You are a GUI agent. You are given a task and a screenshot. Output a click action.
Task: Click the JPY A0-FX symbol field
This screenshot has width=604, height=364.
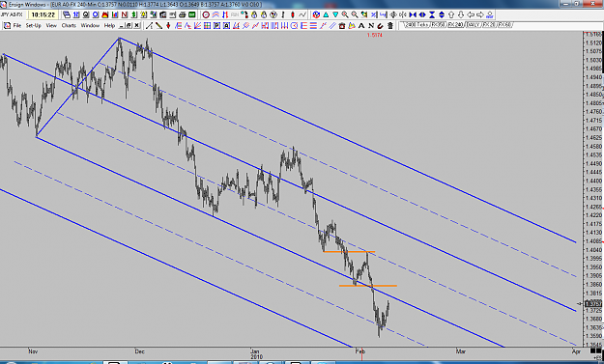coord(13,14)
